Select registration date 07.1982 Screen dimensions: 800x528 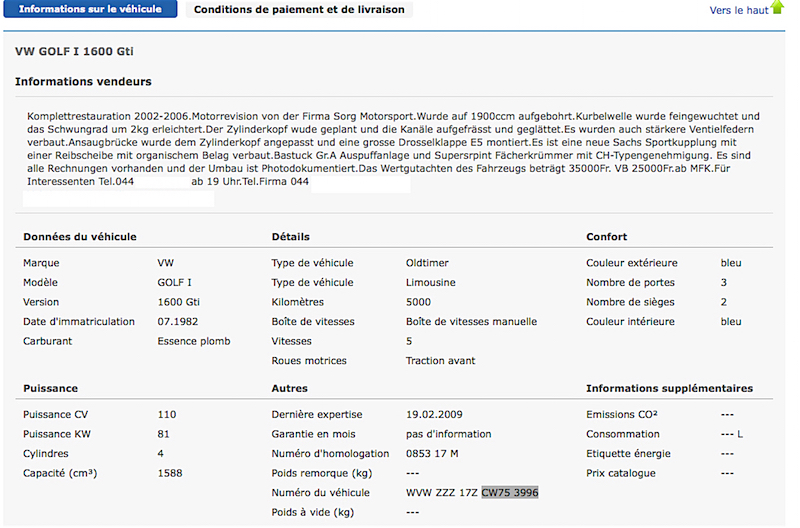pos(178,321)
